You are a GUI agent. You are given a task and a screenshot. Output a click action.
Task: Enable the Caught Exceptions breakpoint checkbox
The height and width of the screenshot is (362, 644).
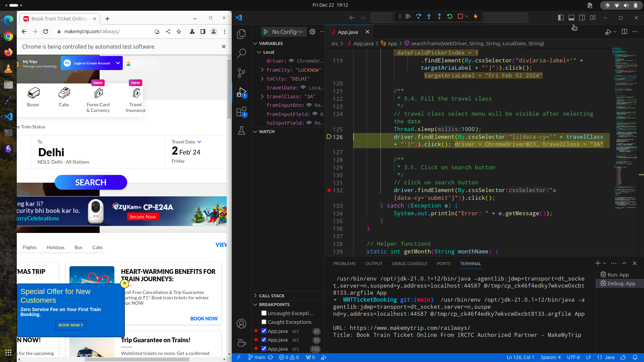point(264,322)
